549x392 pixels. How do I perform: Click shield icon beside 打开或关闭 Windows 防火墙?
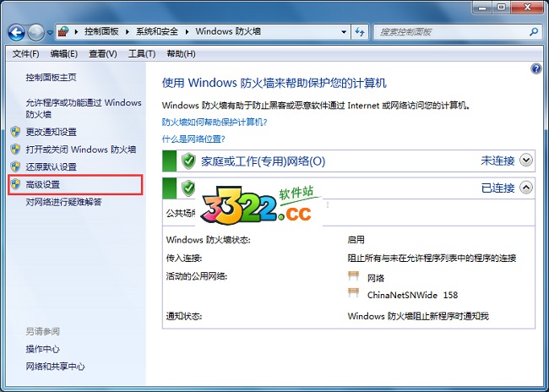pyautogui.click(x=15, y=150)
